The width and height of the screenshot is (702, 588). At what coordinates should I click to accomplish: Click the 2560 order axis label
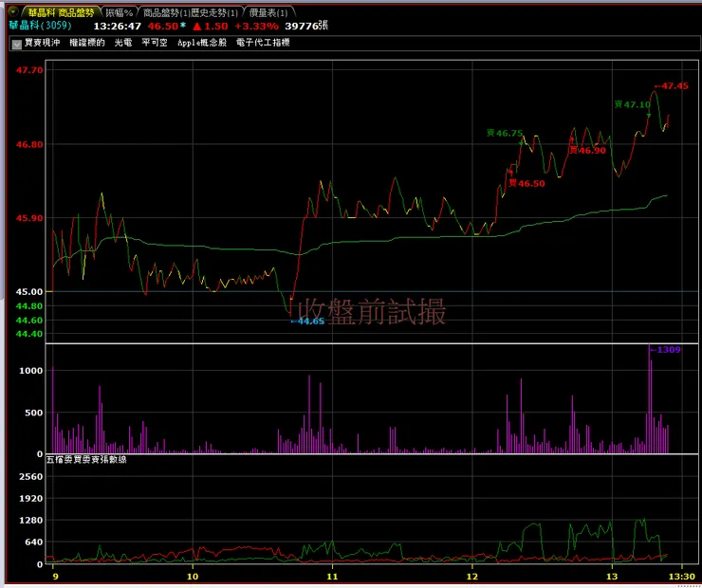pos(31,477)
